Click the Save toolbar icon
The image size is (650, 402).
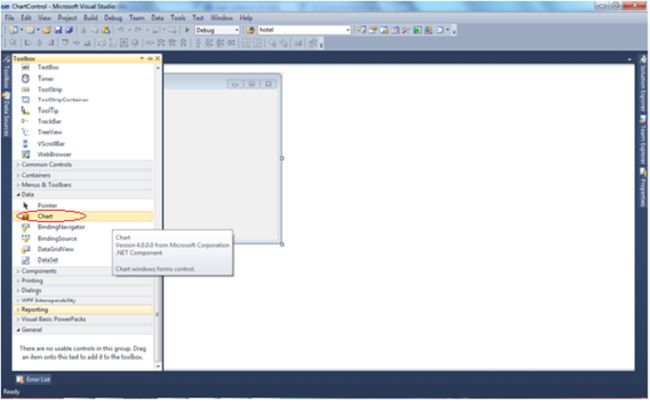tap(58, 30)
